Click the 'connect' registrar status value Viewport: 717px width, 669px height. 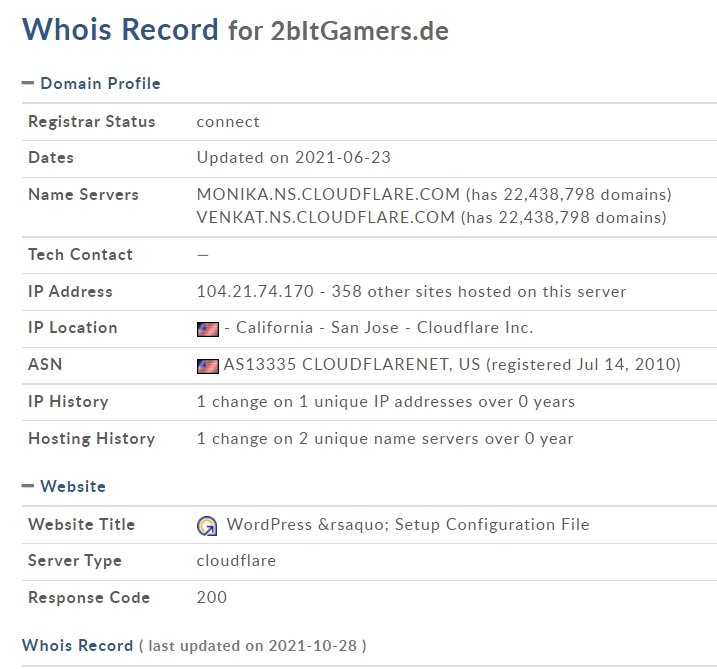tap(228, 122)
